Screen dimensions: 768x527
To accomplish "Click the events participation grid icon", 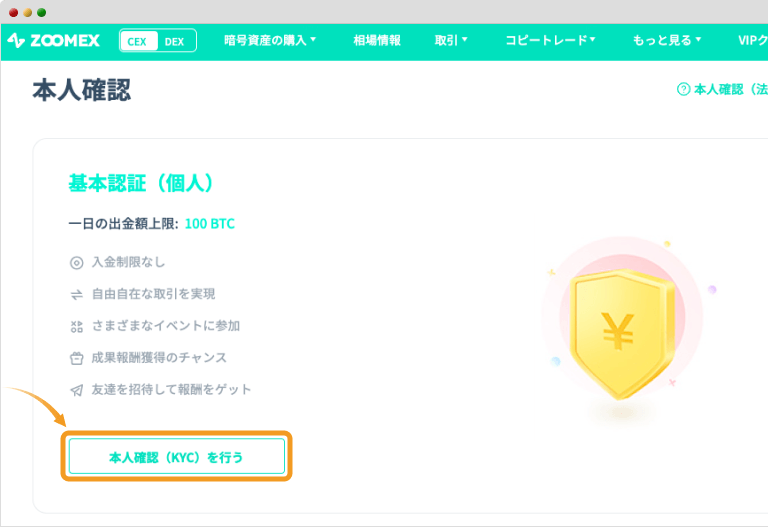I will coord(76,326).
